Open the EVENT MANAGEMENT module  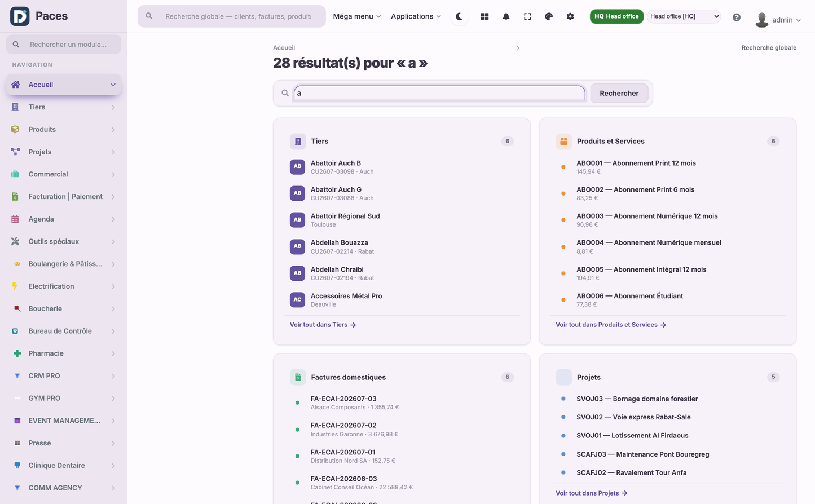[x=64, y=421]
